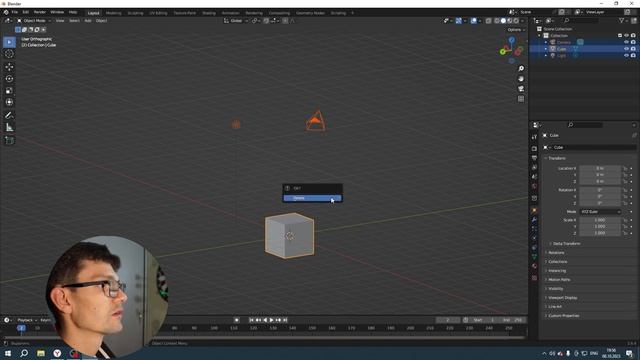
Task: Expand the Relations panel
Action: 556,253
